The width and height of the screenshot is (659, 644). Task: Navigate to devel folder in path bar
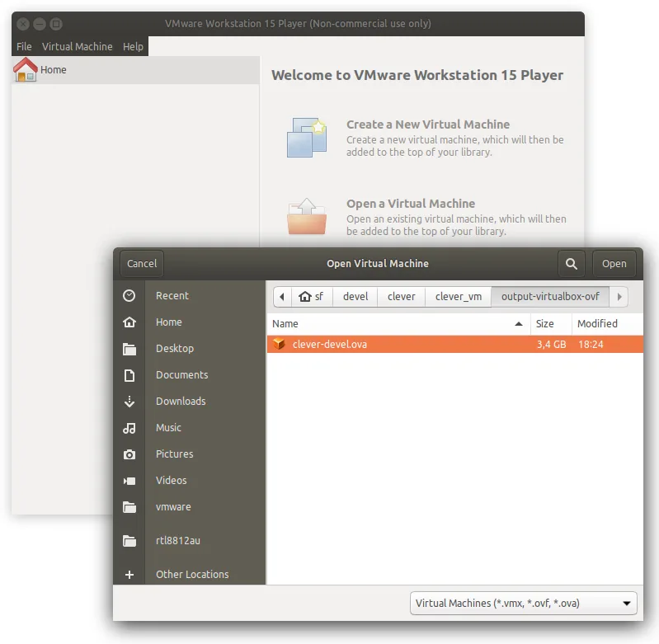[x=355, y=297]
